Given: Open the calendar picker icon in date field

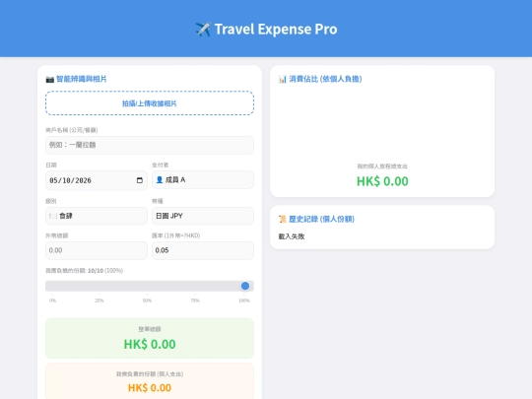Looking at the screenshot, I should coord(140,180).
